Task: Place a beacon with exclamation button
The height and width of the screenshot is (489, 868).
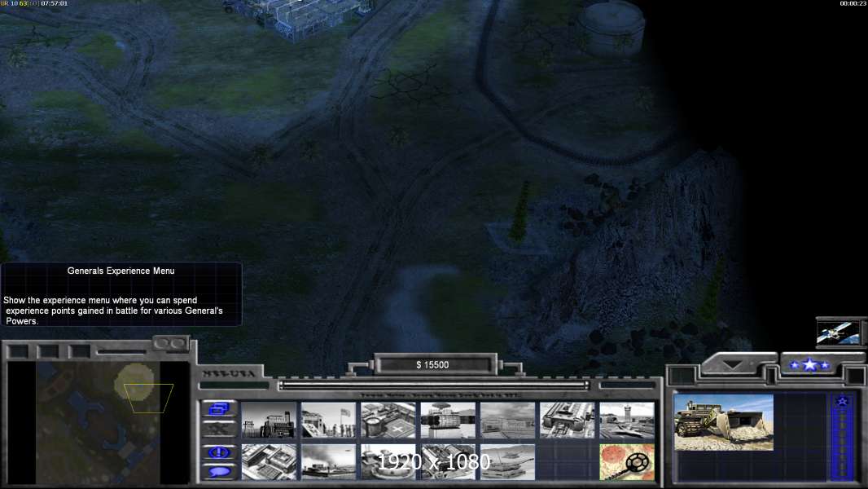Action: [x=219, y=452]
